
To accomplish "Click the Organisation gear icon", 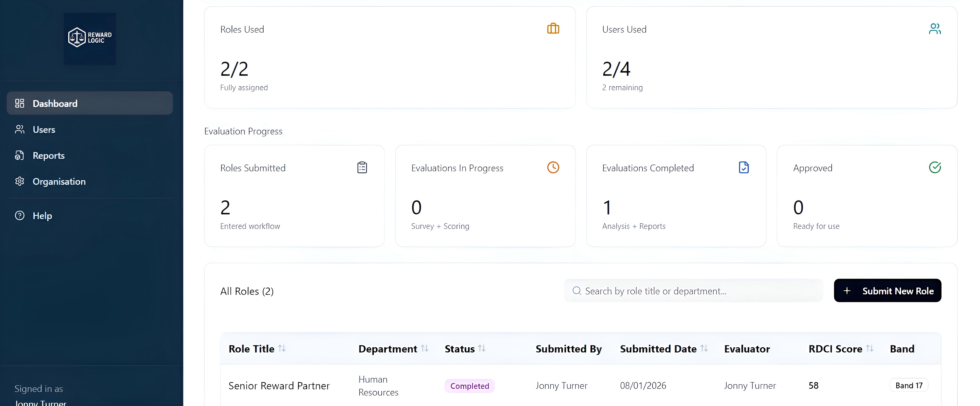I will [19, 182].
